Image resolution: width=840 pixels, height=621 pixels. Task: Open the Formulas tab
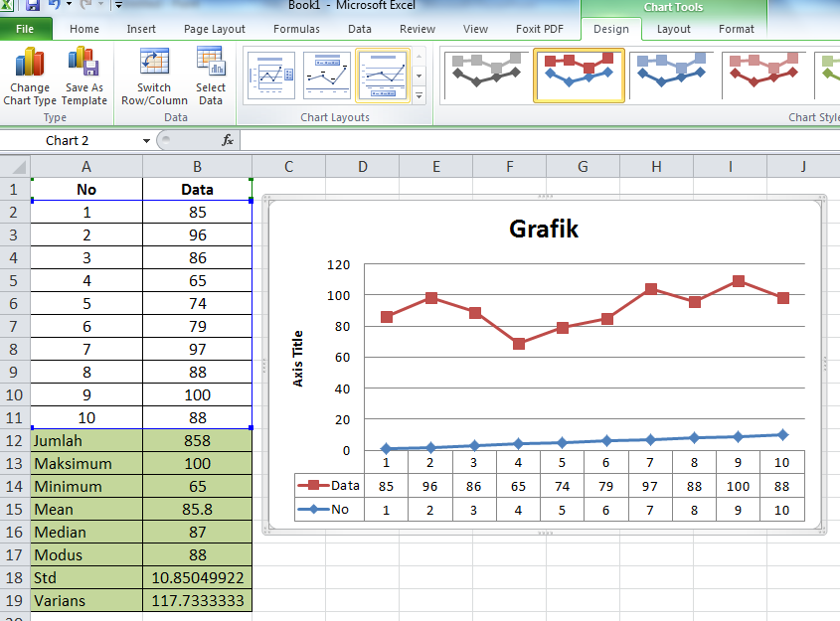click(x=296, y=29)
